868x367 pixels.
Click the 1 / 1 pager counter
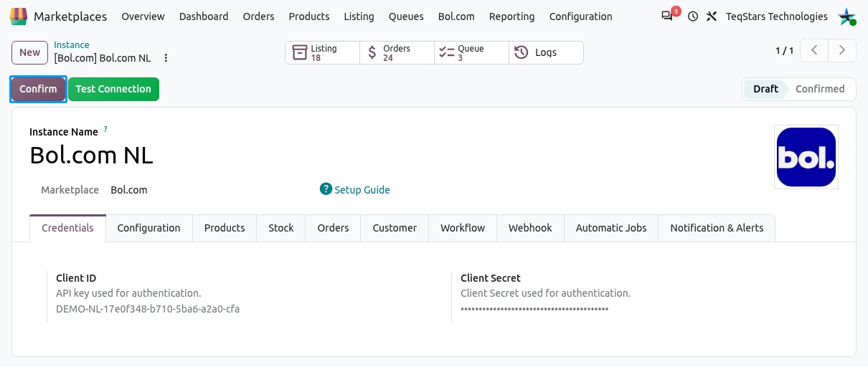point(784,51)
